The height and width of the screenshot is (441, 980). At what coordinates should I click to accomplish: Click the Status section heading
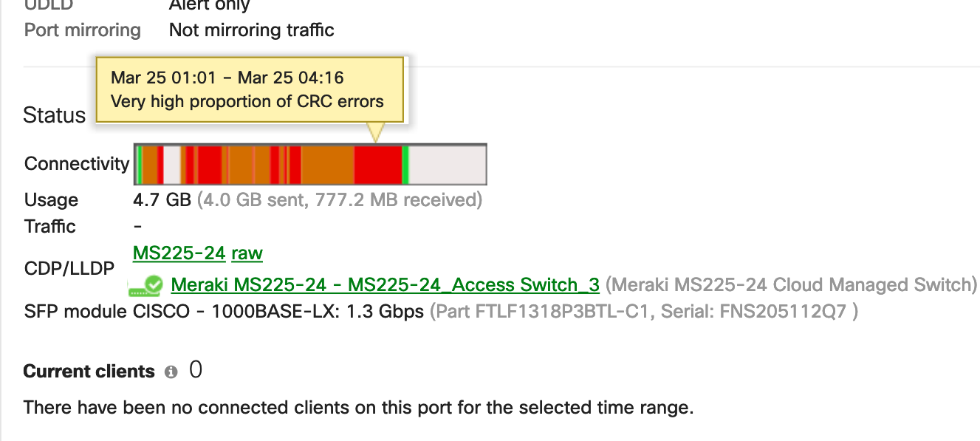click(x=55, y=115)
